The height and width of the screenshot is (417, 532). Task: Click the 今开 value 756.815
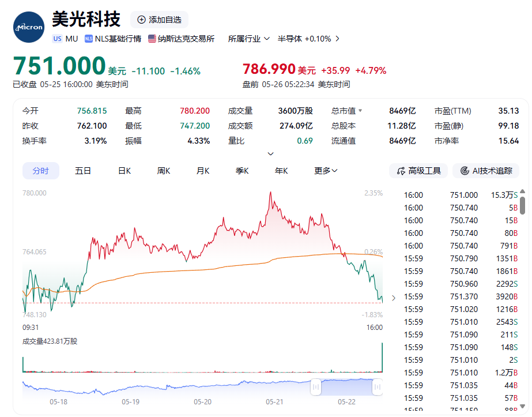tap(92, 111)
